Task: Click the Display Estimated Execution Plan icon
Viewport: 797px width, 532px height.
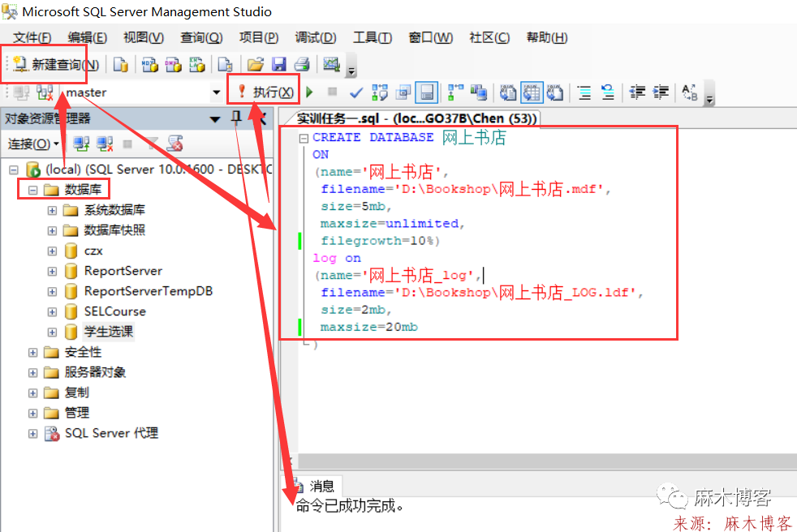Action: (x=380, y=92)
